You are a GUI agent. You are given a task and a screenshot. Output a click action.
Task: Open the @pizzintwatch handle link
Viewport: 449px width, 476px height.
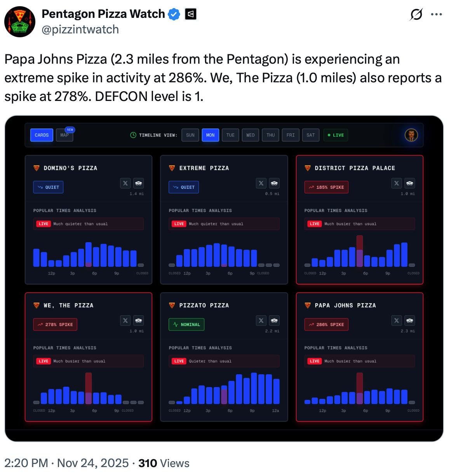coord(80,30)
